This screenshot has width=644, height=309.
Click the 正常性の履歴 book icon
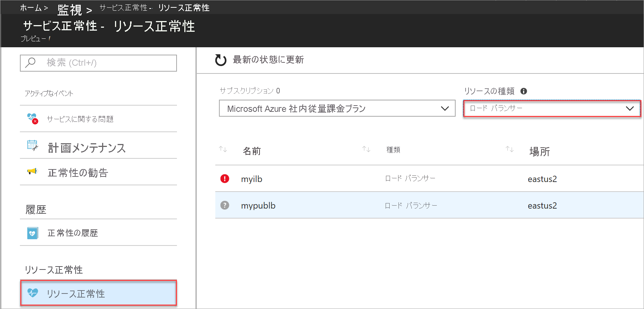pyautogui.click(x=32, y=233)
